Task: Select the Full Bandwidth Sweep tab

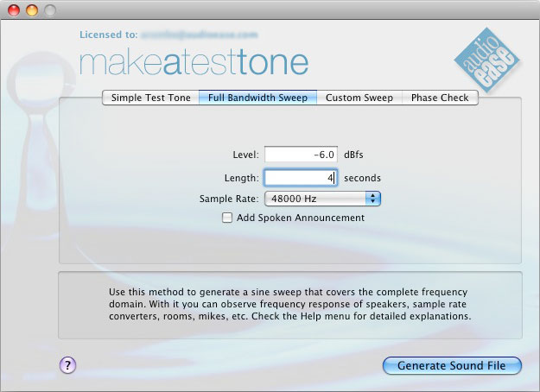Action: click(x=258, y=98)
